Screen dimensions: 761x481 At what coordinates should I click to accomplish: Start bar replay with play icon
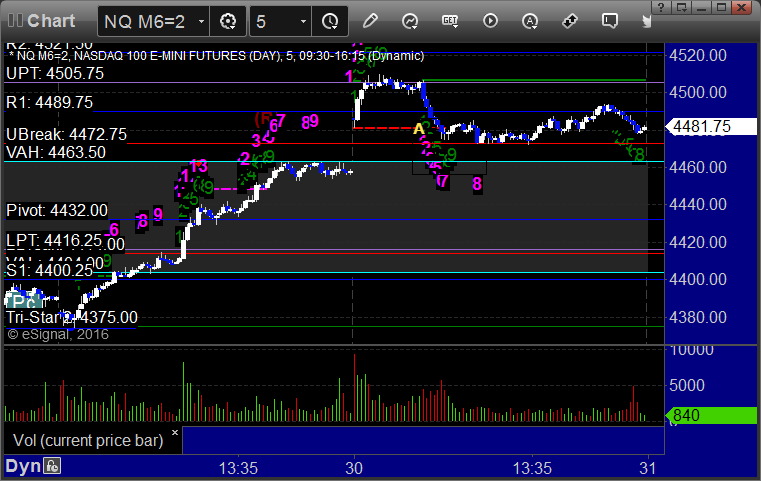490,21
